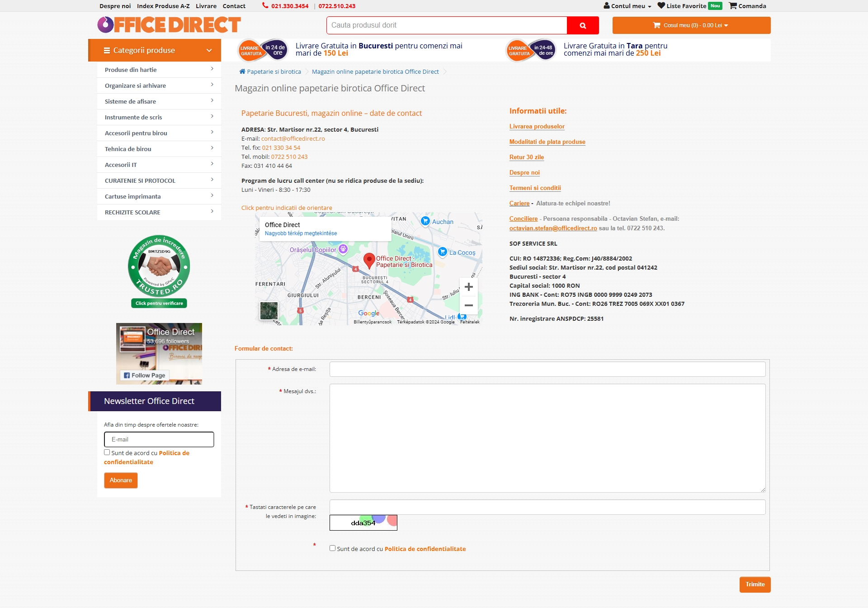Open Retur 30 zile link
This screenshot has height=608, width=868.
[527, 157]
